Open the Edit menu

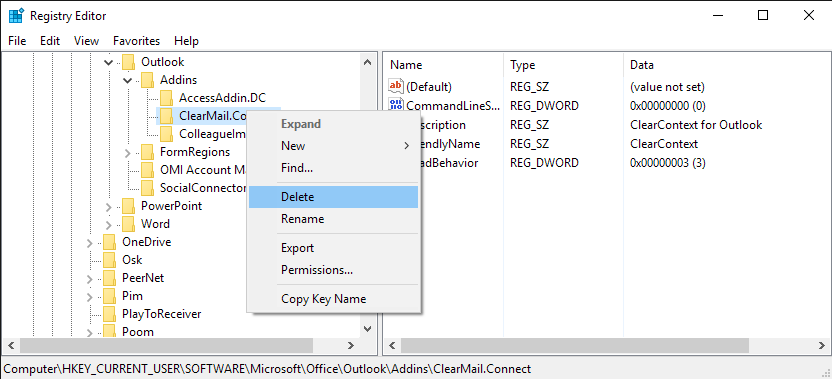(50, 41)
